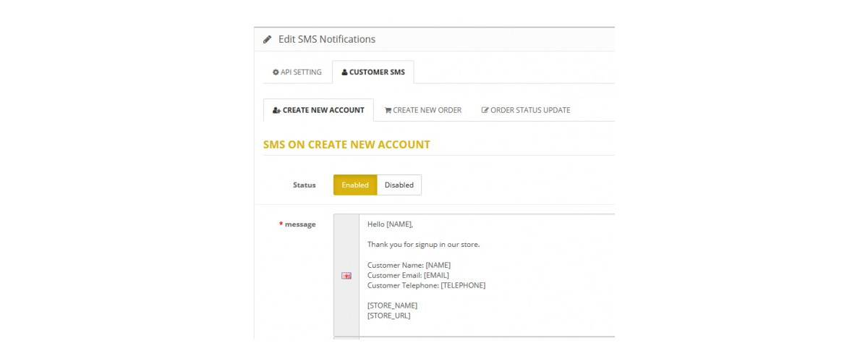Click the Status field label
This screenshot has height=362, width=868.
point(305,185)
